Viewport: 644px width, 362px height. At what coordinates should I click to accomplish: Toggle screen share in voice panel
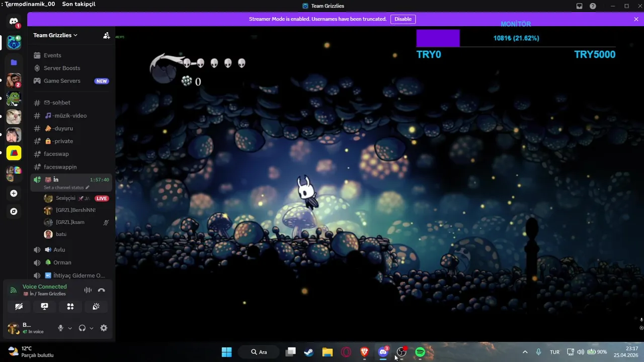point(45,307)
